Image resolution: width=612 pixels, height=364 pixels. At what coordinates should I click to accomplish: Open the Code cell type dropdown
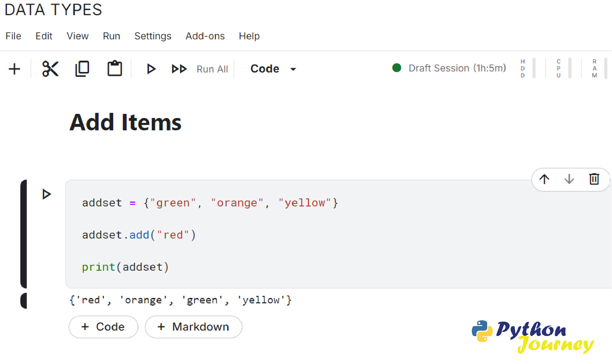click(x=273, y=69)
